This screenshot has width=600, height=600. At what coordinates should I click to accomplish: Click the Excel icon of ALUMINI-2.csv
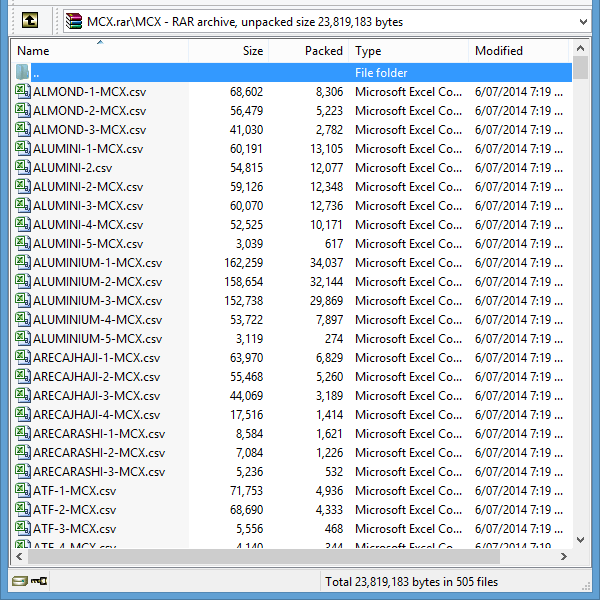pos(23,167)
